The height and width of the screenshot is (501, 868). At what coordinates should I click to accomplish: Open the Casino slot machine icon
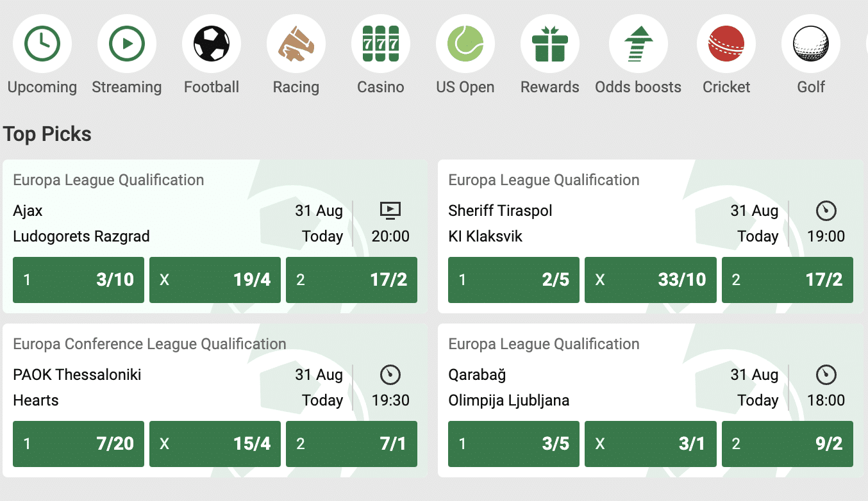click(x=381, y=44)
